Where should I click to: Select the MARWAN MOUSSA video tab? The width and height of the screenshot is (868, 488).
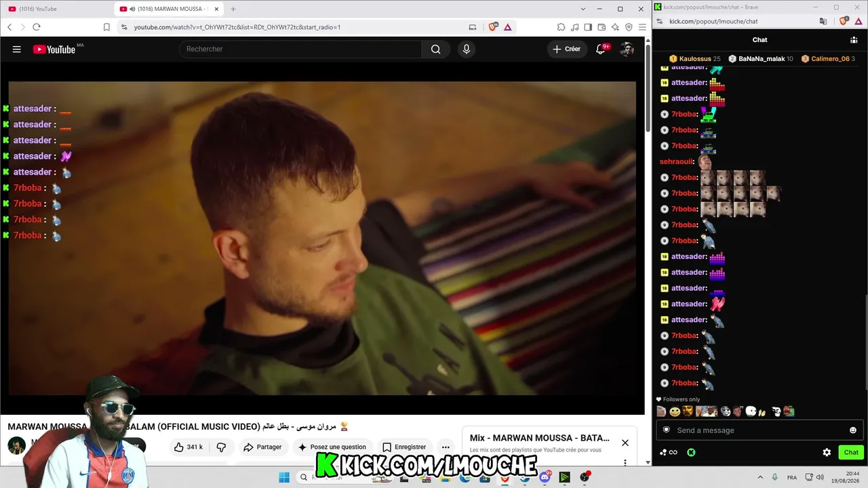170,9
